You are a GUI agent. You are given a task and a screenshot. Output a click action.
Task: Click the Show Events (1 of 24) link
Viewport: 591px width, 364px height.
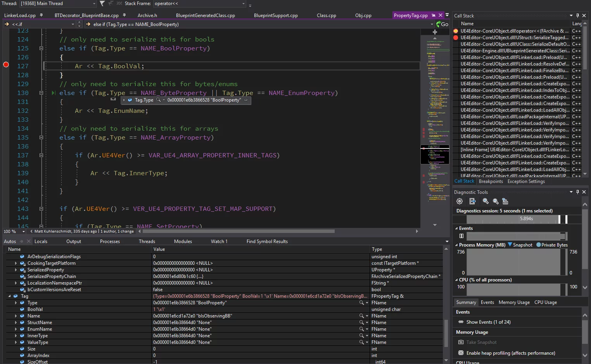pyautogui.click(x=488, y=322)
